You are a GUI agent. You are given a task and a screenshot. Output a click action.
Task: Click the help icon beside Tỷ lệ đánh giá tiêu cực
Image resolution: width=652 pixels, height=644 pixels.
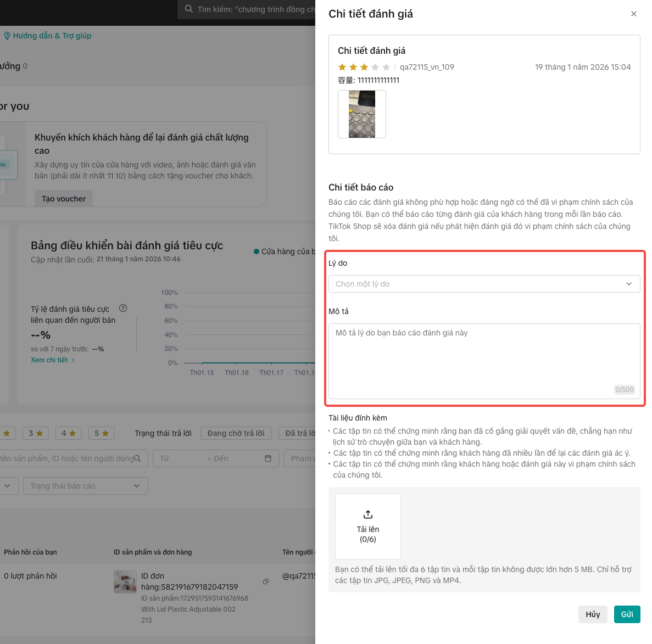[123, 309]
